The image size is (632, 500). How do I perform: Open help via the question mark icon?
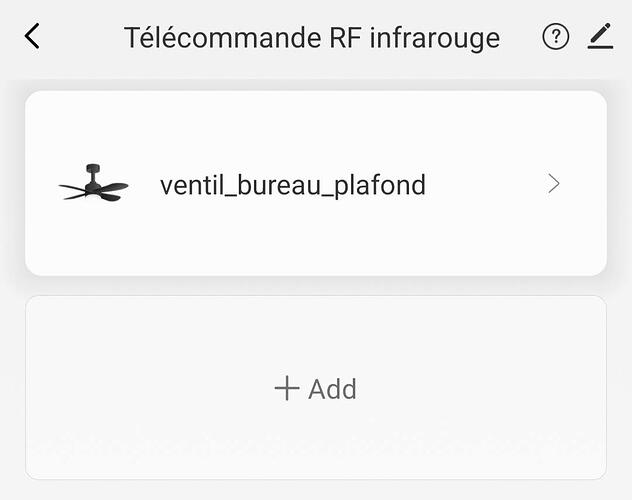[x=555, y=37]
